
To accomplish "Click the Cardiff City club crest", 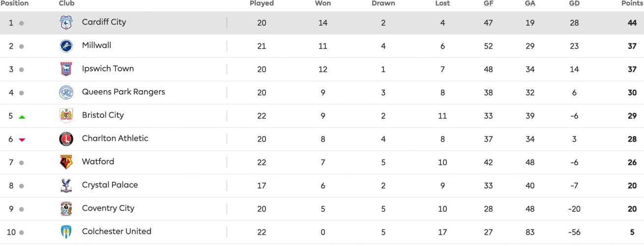I will 66,23.
